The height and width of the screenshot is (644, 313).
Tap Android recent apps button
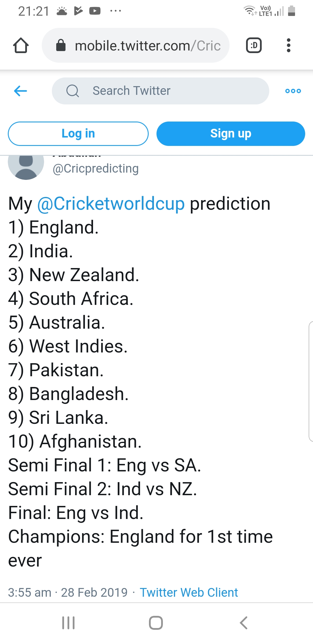69,623
